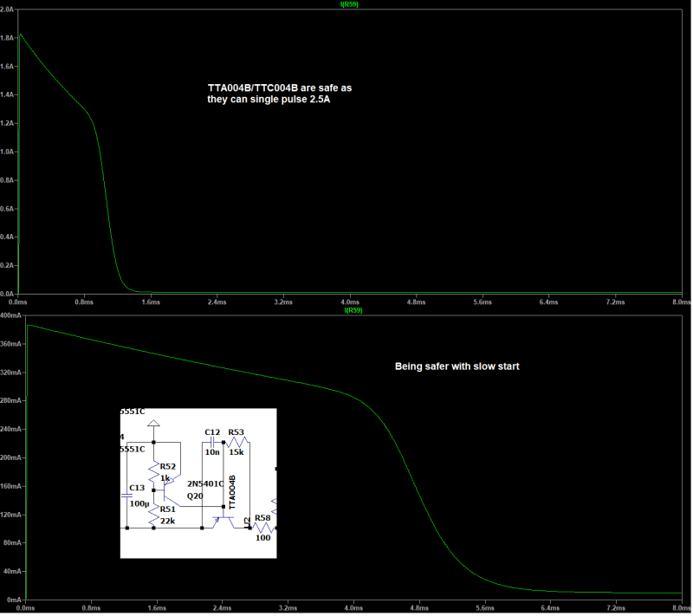Select capacitor label C13 in the schematic
The image size is (693, 616).
pos(137,488)
